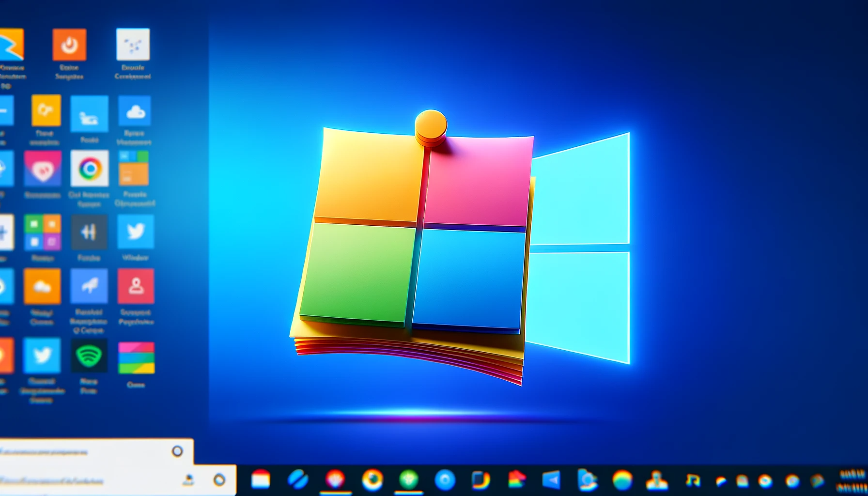Screen dimensions: 868x496
Task: Launch Microsoft Edge from the taskbar
Action: tap(298, 480)
